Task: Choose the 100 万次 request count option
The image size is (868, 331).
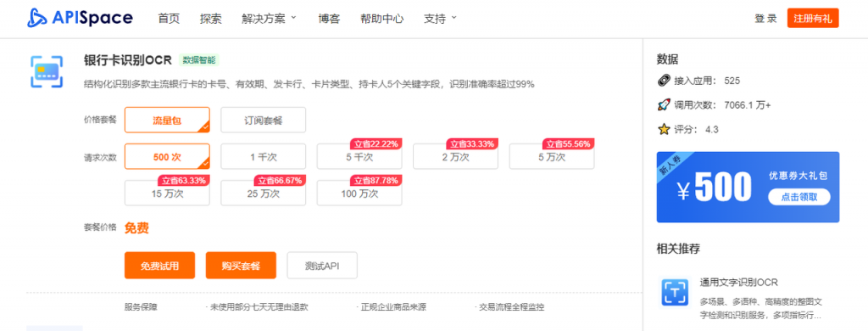Action: point(359,193)
